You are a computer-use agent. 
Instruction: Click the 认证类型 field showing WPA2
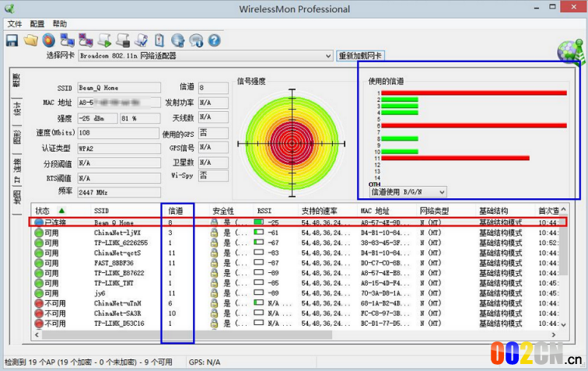(119, 149)
